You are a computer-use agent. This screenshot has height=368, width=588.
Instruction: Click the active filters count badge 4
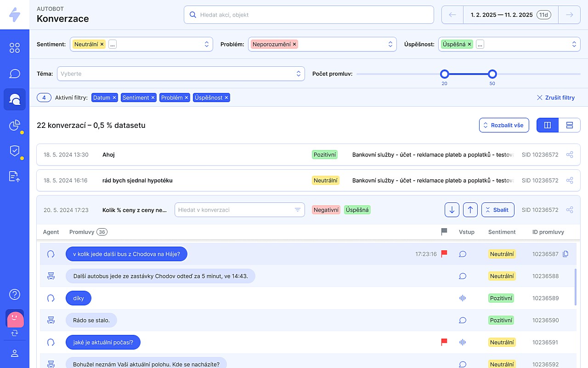pyautogui.click(x=44, y=98)
